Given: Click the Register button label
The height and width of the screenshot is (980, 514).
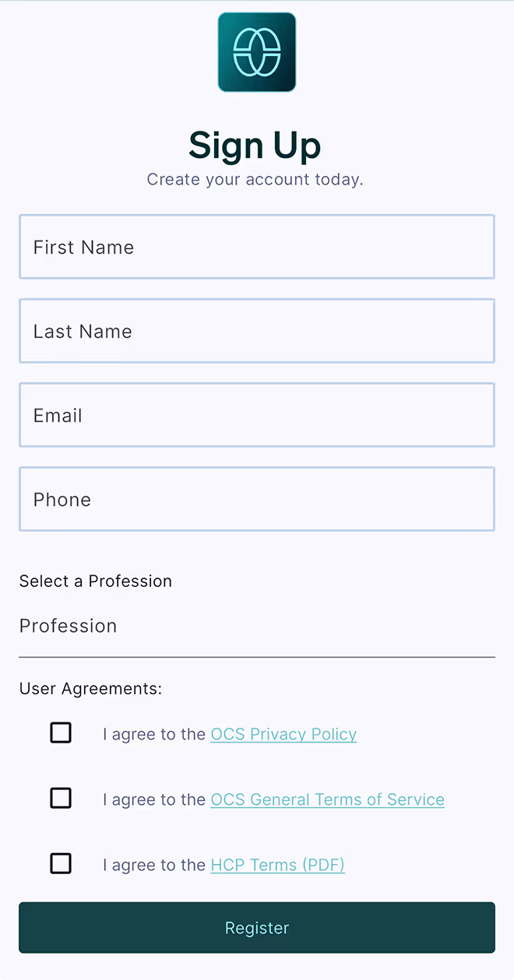Looking at the screenshot, I should [x=257, y=927].
